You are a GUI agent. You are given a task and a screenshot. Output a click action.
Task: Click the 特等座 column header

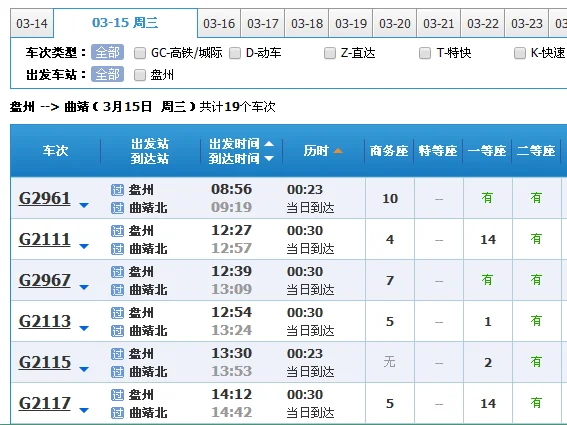coord(438,151)
